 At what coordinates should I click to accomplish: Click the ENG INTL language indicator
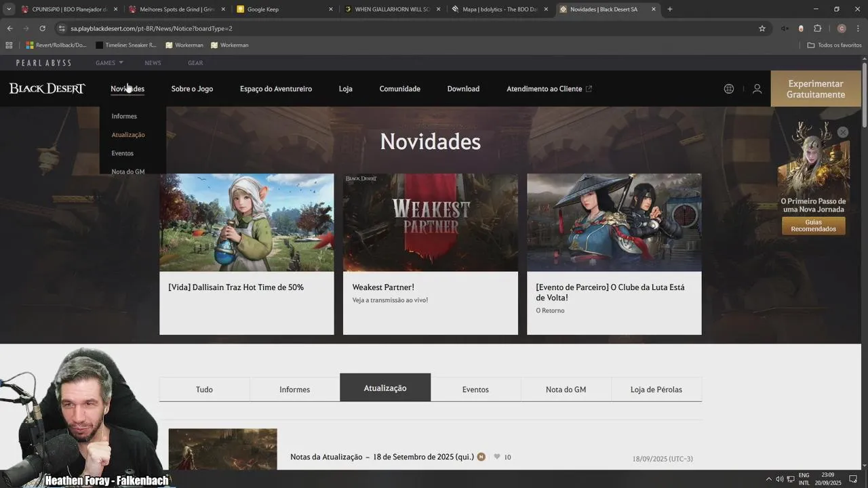[804, 479]
